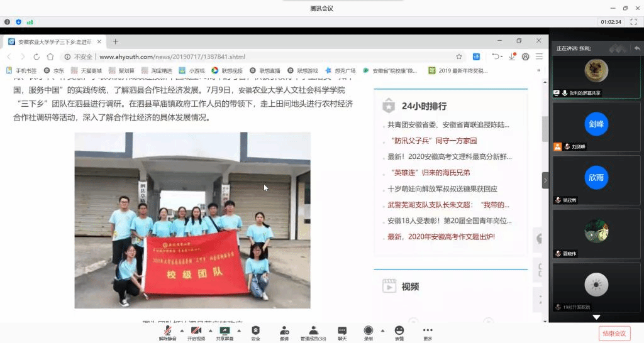Click the red 结束会议 button
This screenshot has height=343, width=644.
(x=614, y=333)
